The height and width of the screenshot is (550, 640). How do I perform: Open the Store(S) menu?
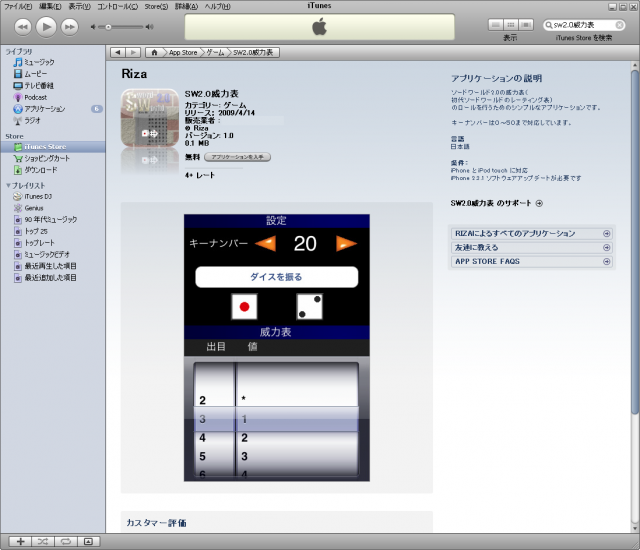(x=156, y=6)
